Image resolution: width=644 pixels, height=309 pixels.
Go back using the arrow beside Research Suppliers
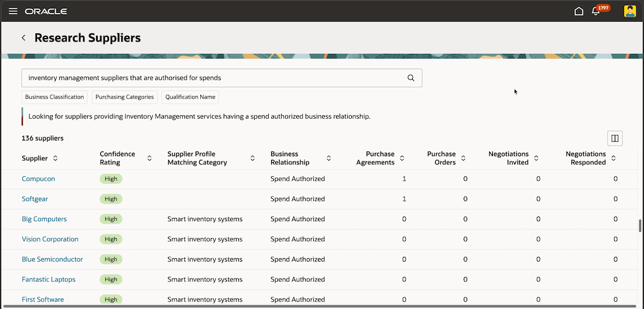[23, 38]
